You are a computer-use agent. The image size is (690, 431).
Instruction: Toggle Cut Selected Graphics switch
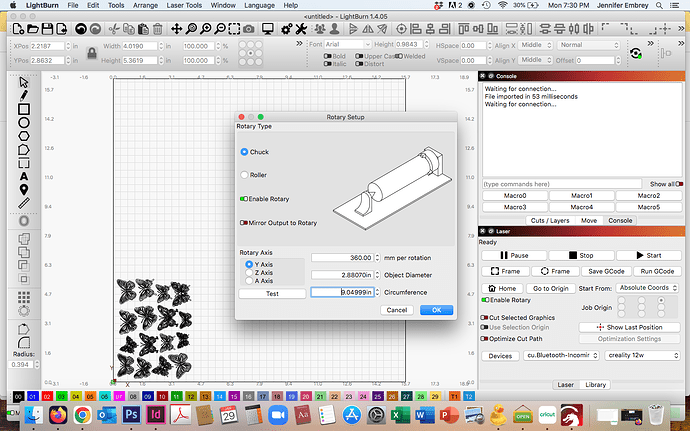tap(484, 317)
